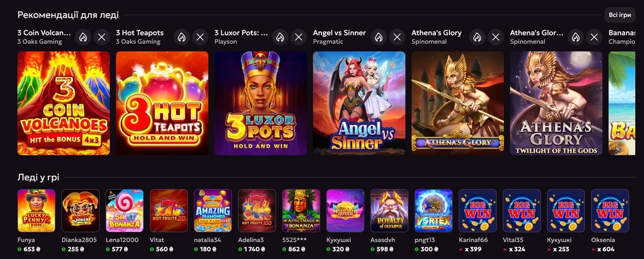Click the flame icon beside 3 Hot Teapots
The width and height of the screenshot is (644, 259).
point(181,37)
